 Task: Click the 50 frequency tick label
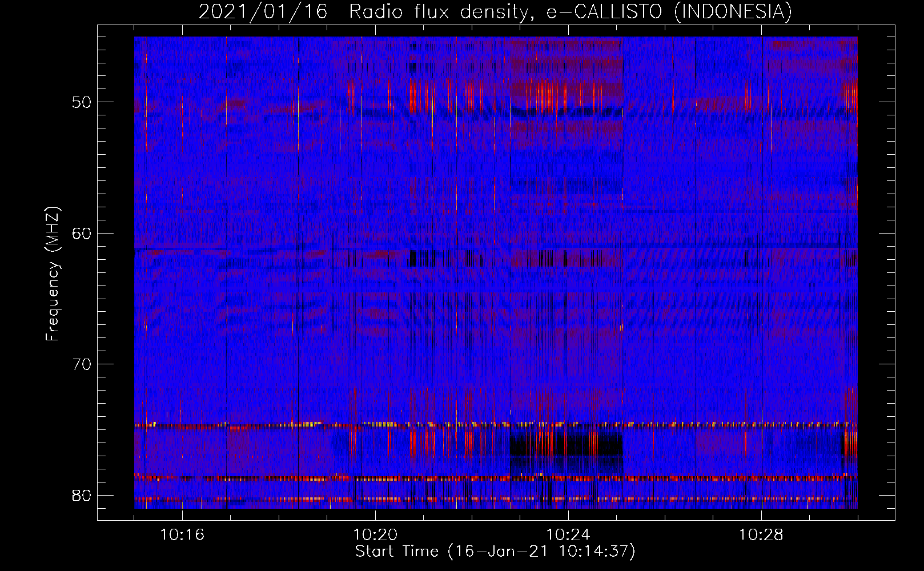83,103
